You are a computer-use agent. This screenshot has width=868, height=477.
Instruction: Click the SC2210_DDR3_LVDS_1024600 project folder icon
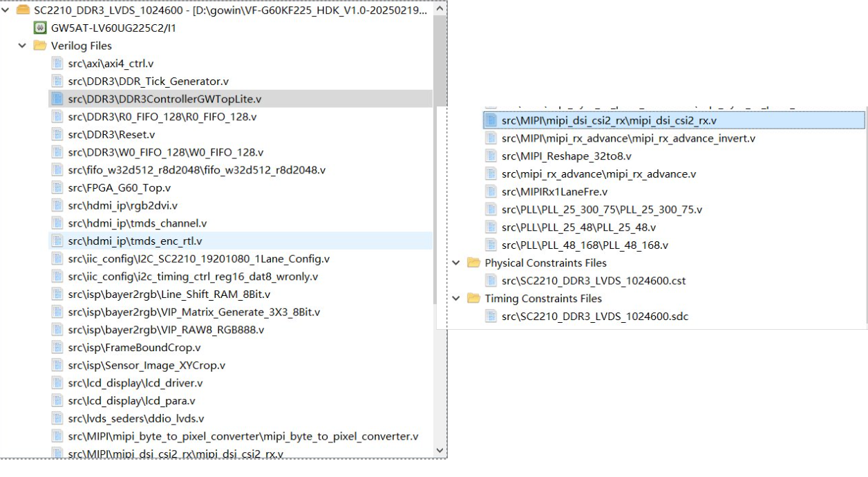(23, 10)
